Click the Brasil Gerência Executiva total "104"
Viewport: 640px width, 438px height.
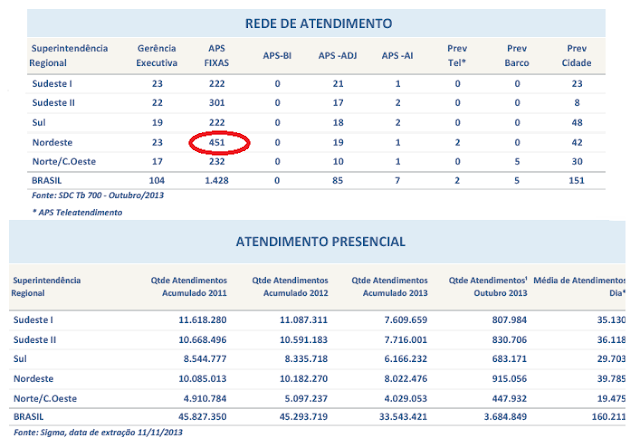pos(157,180)
